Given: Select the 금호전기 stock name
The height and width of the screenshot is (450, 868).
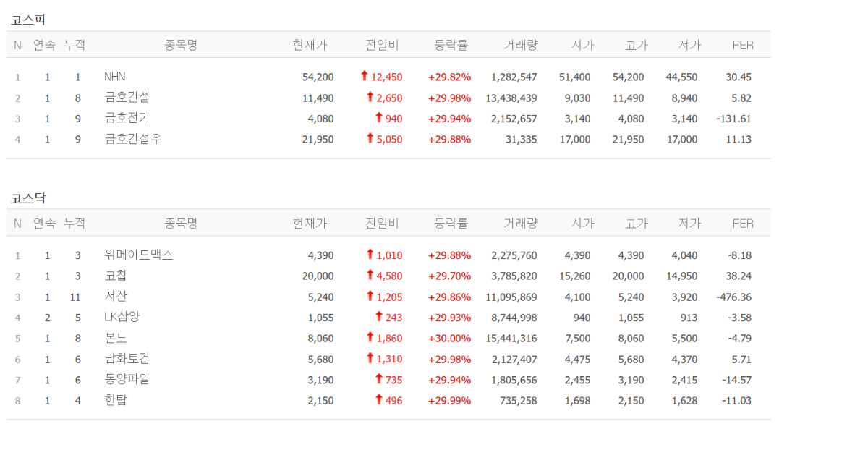Looking at the screenshot, I should [x=127, y=118].
